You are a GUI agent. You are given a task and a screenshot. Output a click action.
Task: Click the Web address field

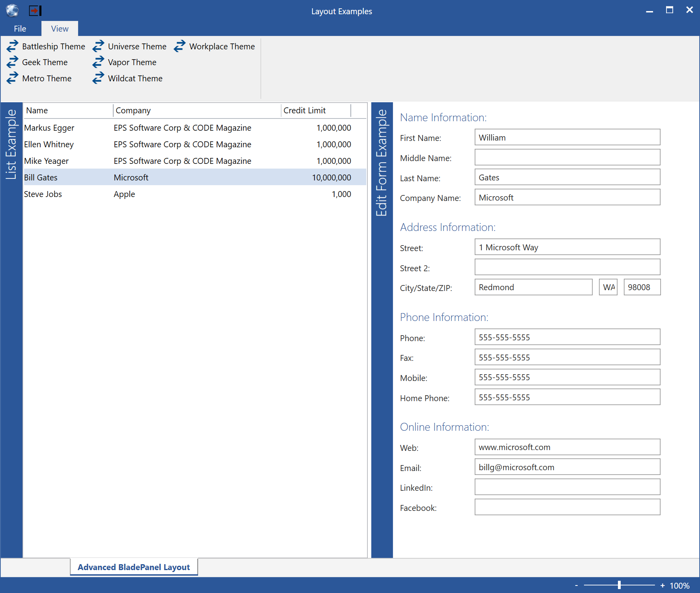(567, 447)
